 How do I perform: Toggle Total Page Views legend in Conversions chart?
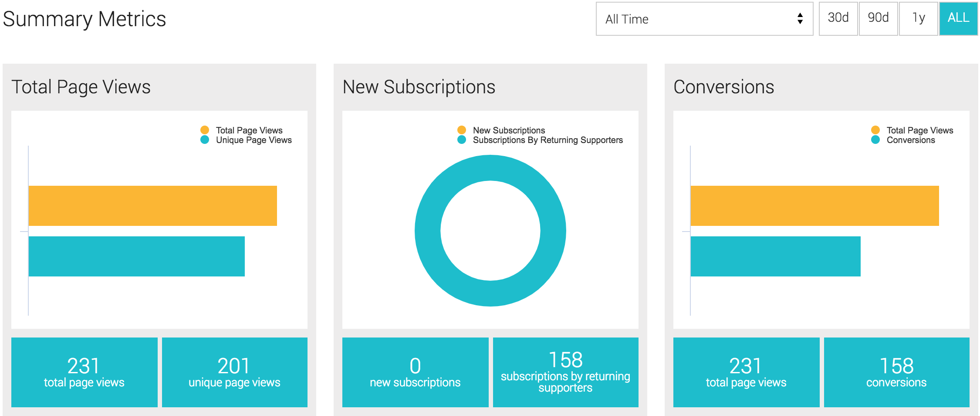(912, 130)
